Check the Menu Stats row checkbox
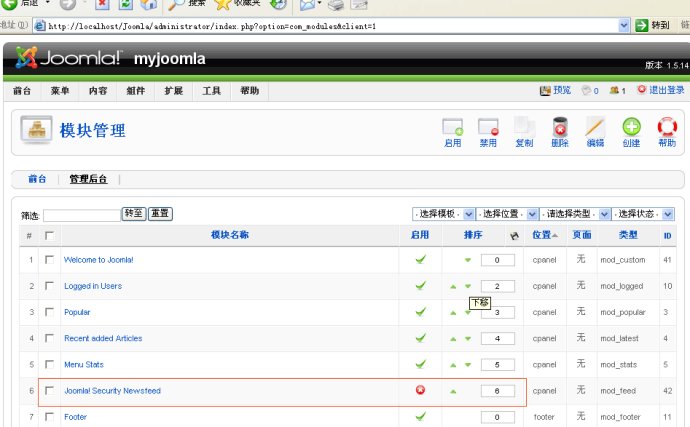 [49, 364]
